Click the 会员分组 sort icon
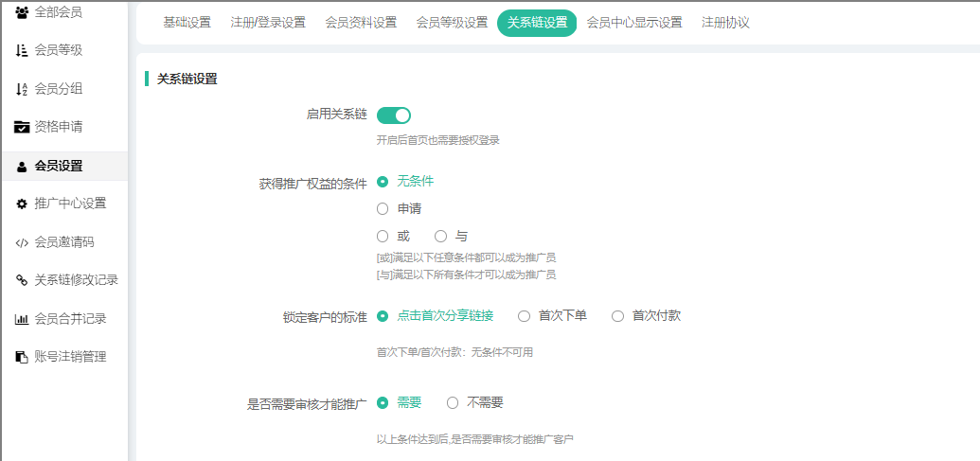 tap(22, 89)
